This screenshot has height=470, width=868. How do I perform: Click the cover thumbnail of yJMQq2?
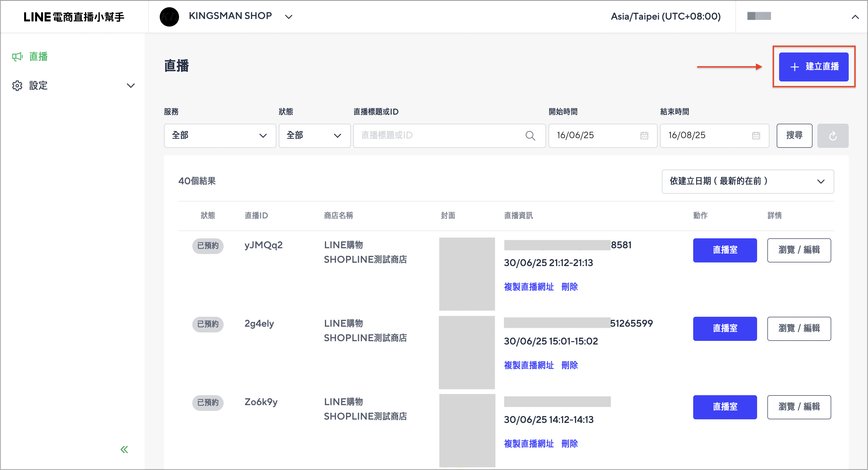point(467,274)
